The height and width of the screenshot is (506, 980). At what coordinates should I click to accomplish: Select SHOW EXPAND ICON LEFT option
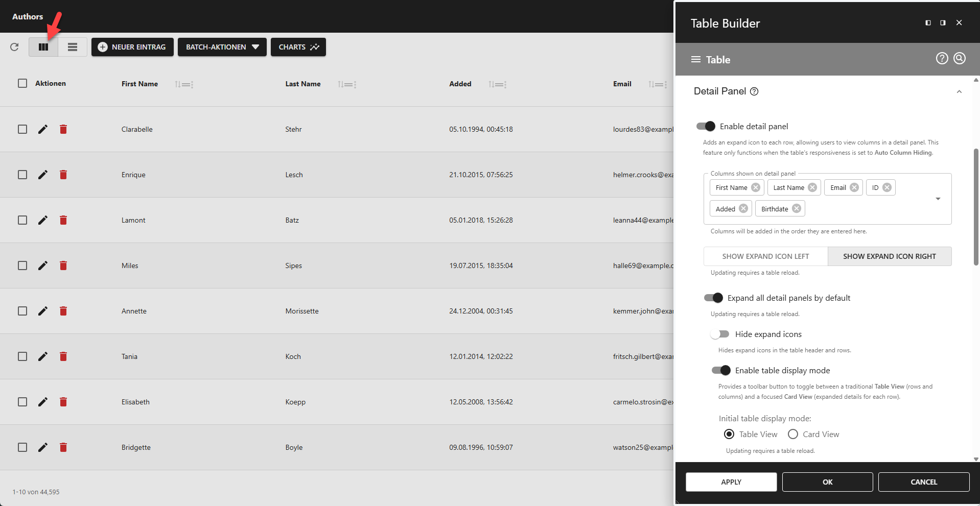(765, 256)
